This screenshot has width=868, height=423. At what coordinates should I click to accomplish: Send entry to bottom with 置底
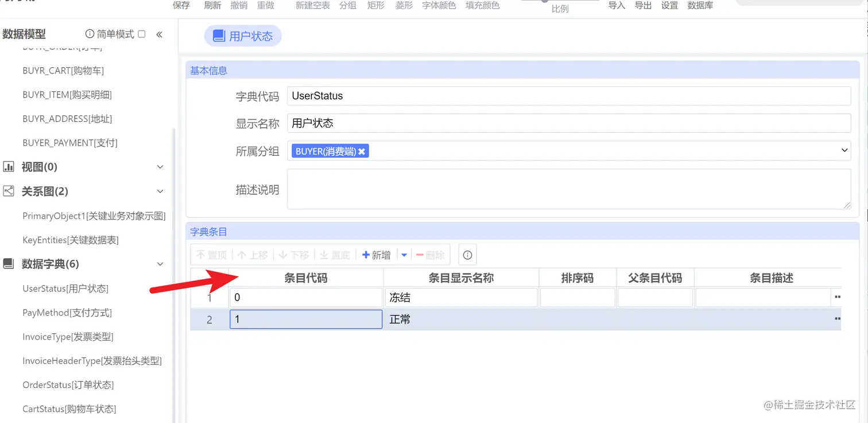coord(335,255)
